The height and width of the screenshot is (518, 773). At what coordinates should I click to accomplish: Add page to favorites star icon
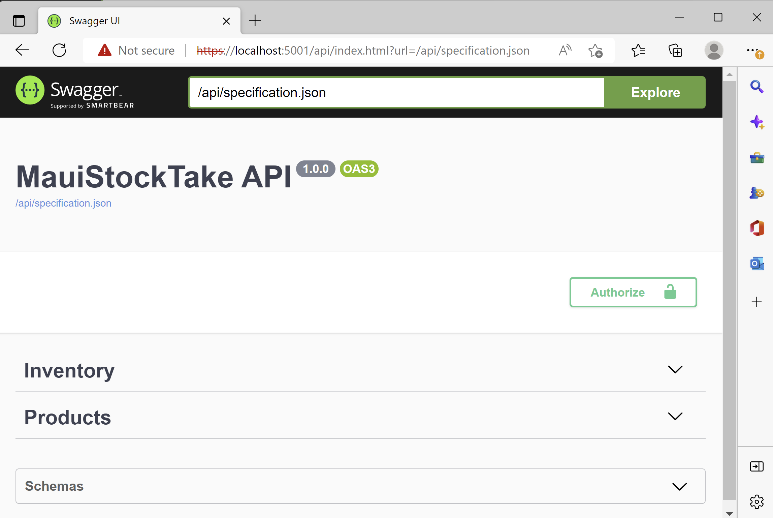(x=596, y=50)
